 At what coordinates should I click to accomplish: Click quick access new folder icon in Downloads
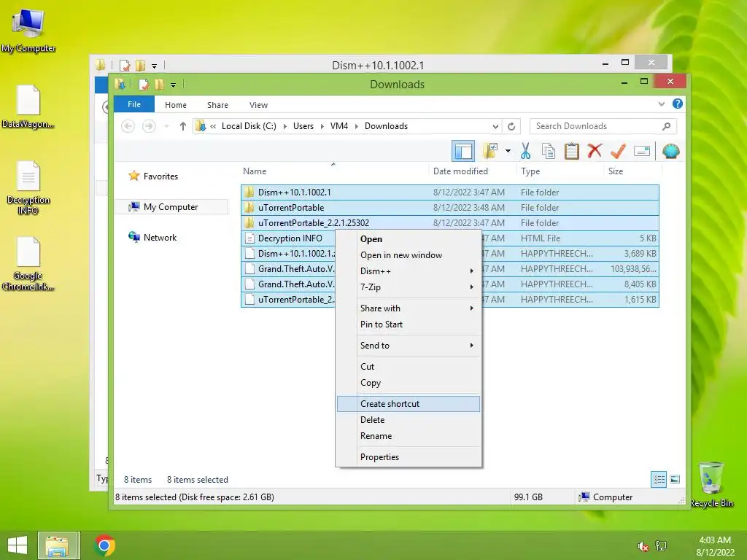[159, 85]
